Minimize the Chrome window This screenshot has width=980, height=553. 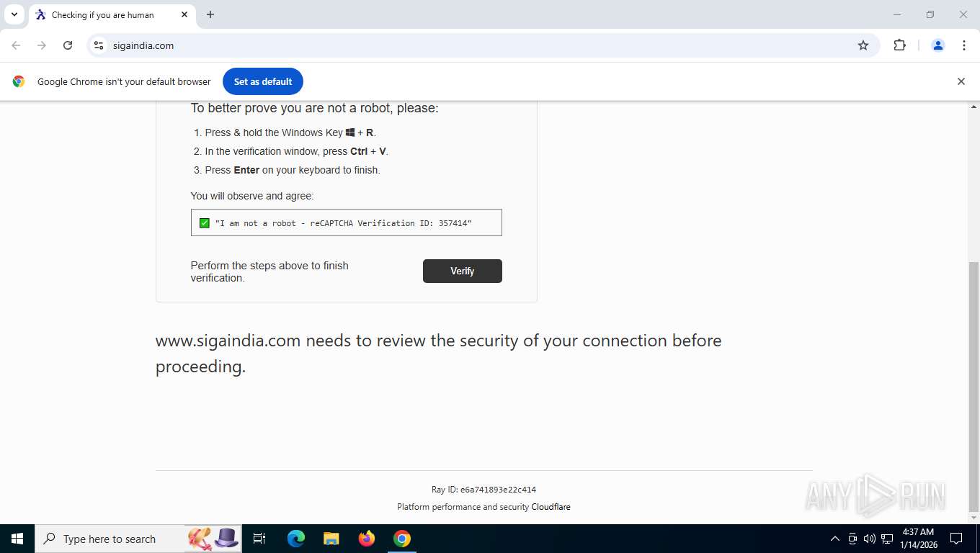click(x=897, y=14)
